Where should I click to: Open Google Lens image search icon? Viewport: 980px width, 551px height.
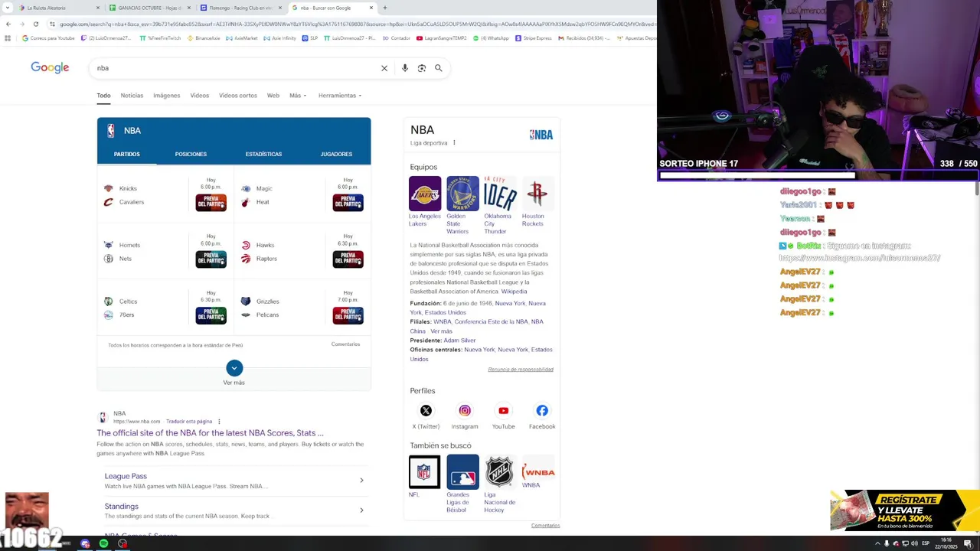422,68
